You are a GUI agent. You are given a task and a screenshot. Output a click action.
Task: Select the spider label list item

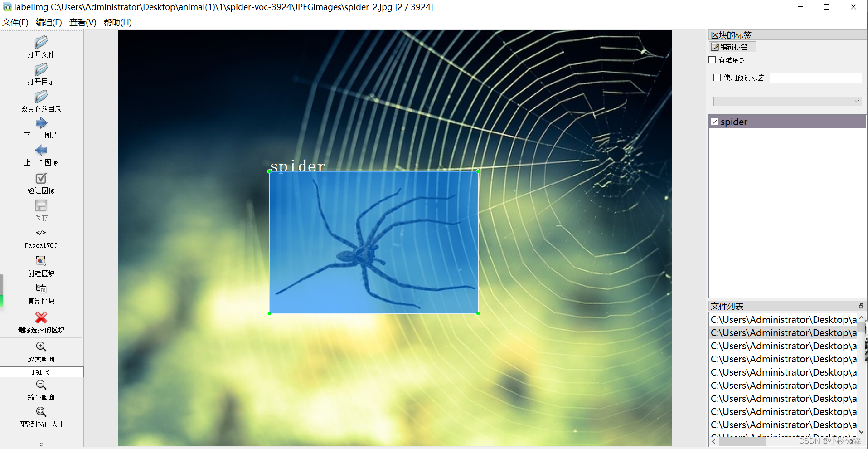pyautogui.click(x=787, y=122)
